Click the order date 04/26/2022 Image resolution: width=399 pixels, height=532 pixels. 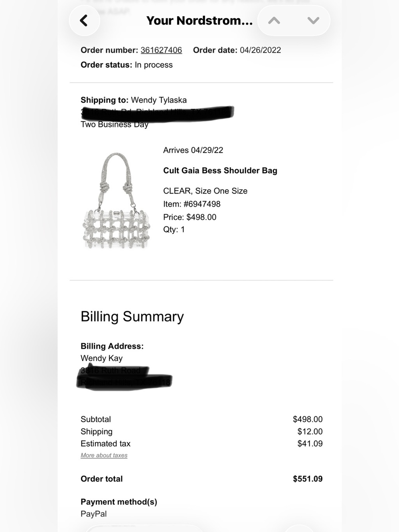pos(260,50)
